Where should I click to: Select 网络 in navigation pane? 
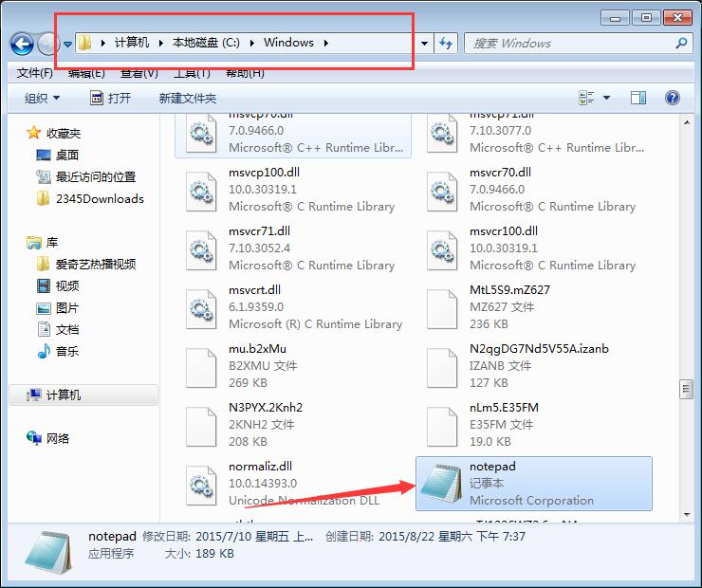point(47,438)
